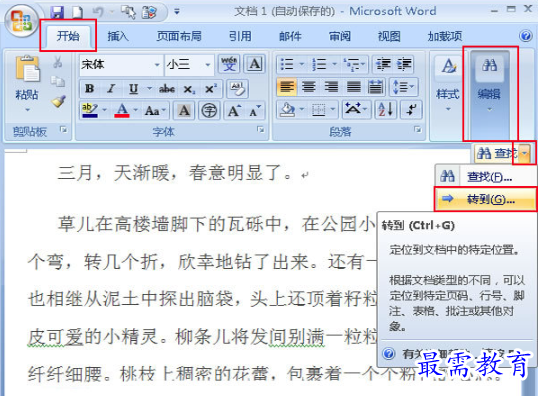Open underline style dropdown arrow
The image size is (539, 396).
150,89
